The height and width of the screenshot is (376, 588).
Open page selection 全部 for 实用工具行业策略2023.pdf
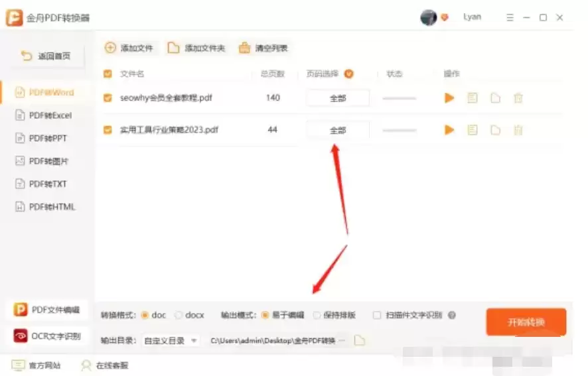click(337, 131)
